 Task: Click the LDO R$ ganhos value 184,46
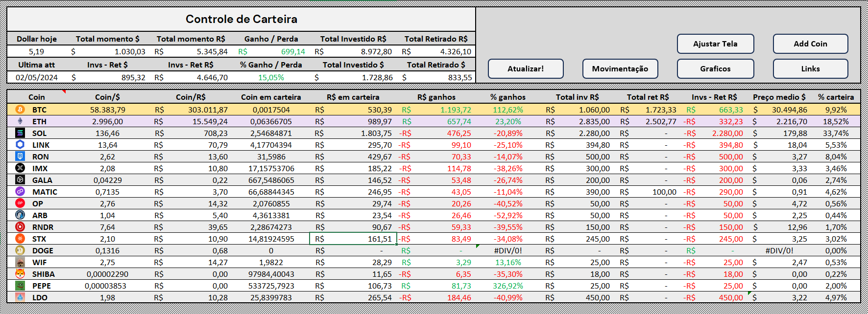click(459, 297)
